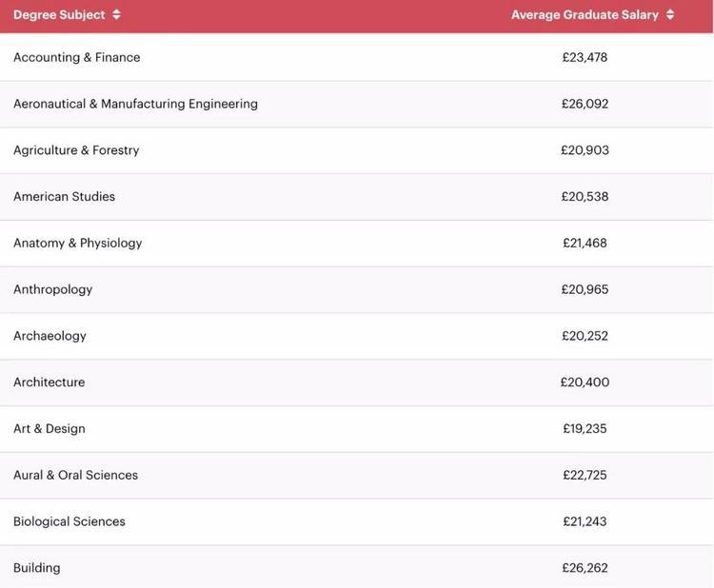Select the Art & Design entry

click(49, 428)
